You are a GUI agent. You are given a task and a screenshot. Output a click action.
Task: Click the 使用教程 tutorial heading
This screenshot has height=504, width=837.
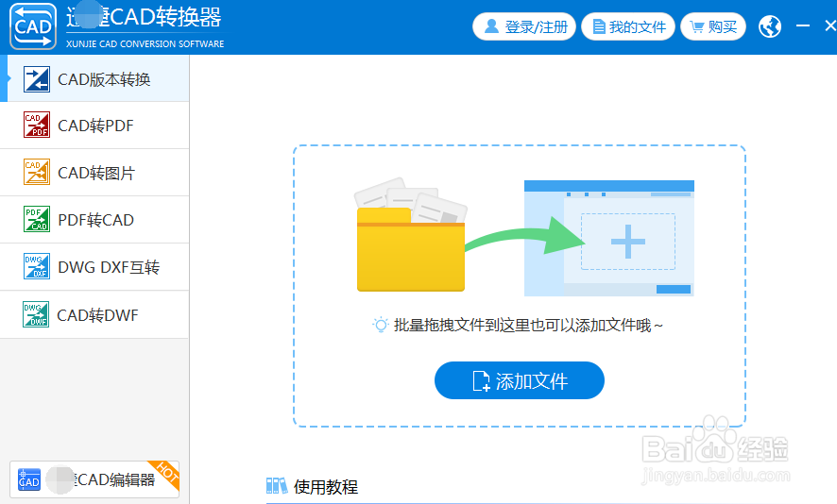326,486
